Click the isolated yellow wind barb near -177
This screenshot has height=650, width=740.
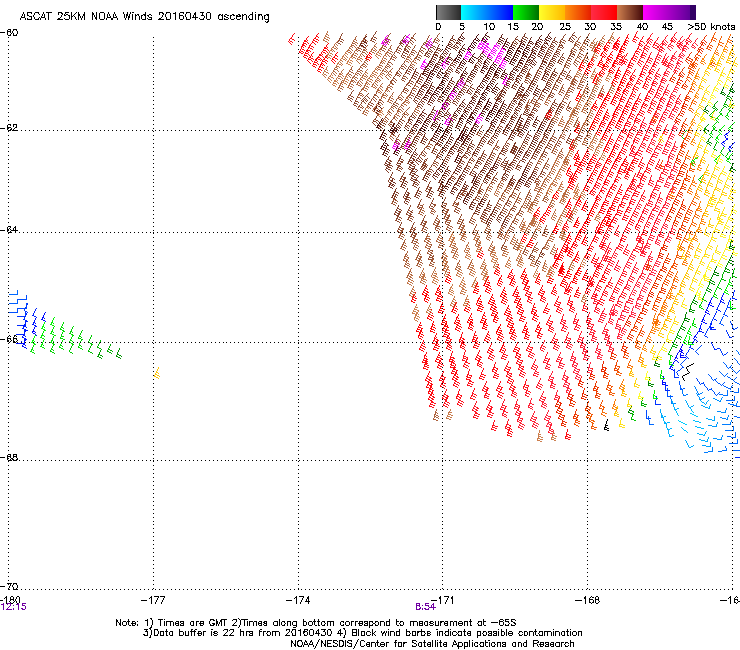click(157, 373)
